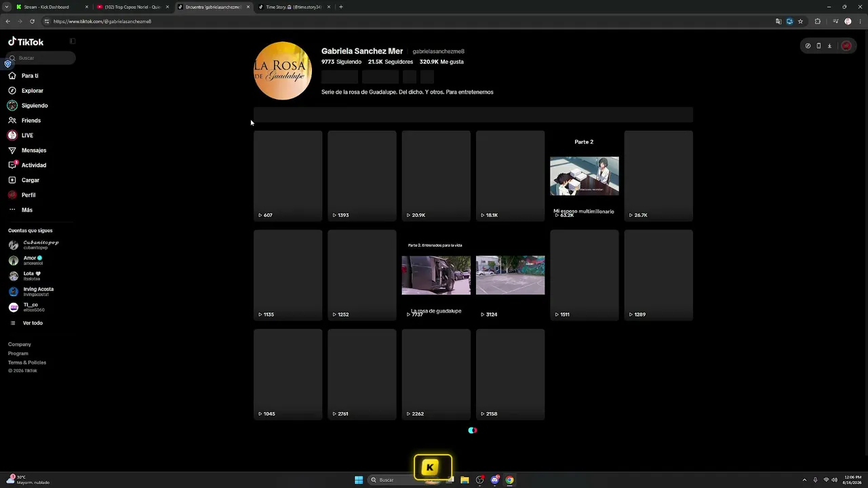Open the Program footer link
This screenshot has width=868, height=488.
click(18, 353)
